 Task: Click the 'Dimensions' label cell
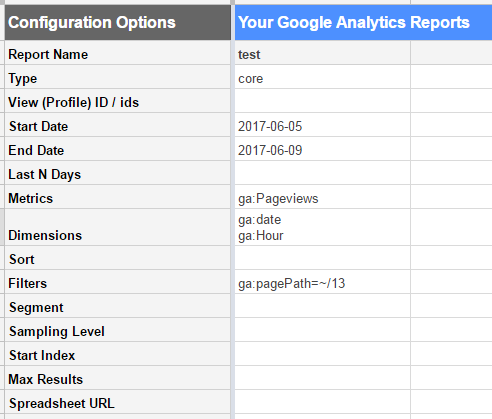(118, 228)
